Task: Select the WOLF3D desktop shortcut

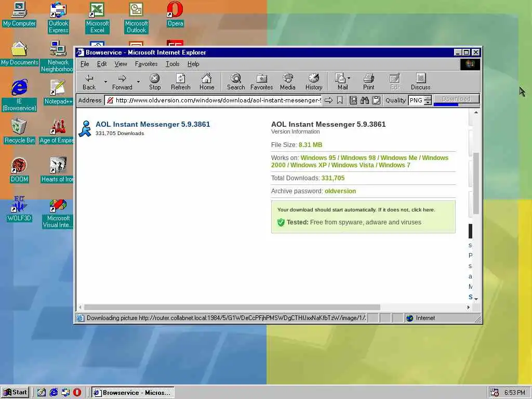Action: [19, 209]
